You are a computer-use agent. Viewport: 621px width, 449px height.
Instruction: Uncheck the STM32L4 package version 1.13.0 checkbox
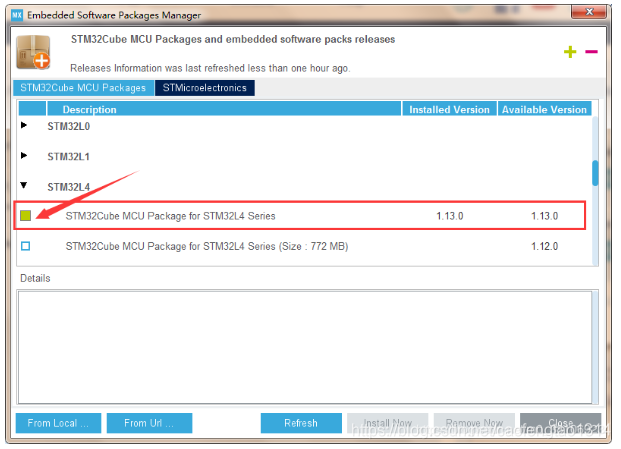click(26, 215)
